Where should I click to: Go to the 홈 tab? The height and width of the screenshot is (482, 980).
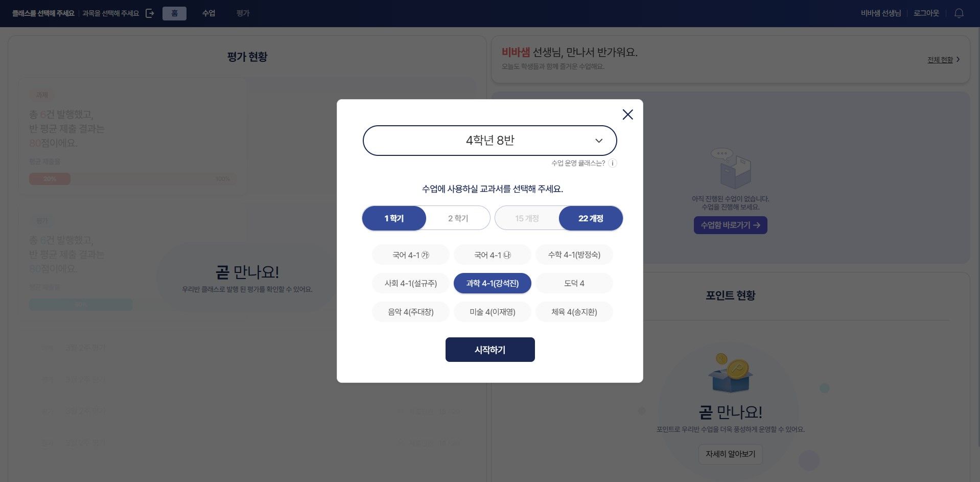tap(174, 13)
